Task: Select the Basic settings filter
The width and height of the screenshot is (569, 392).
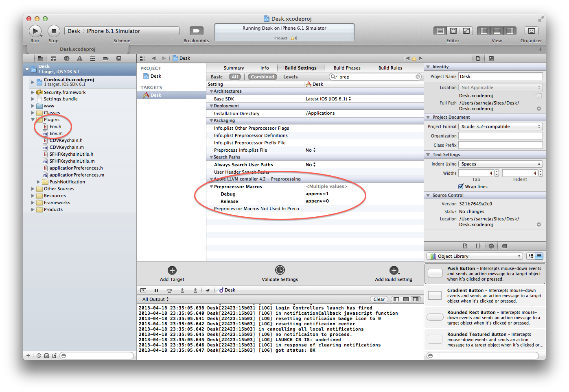Action: (x=217, y=77)
